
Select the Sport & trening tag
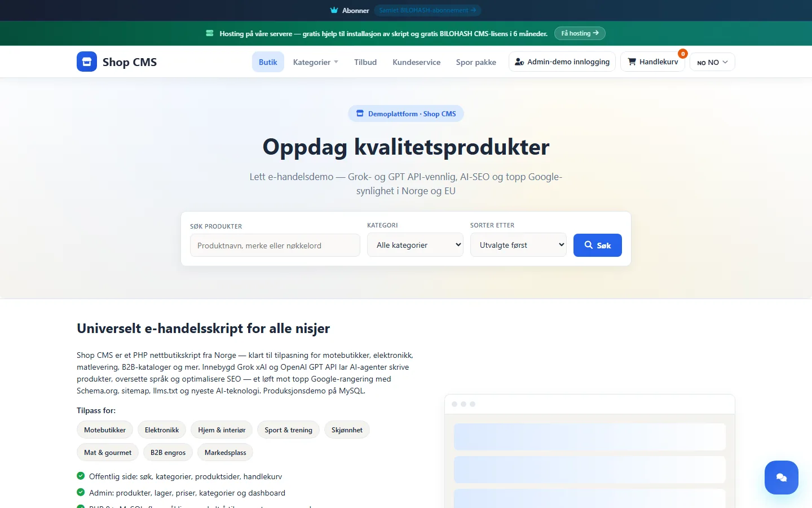pos(288,430)
